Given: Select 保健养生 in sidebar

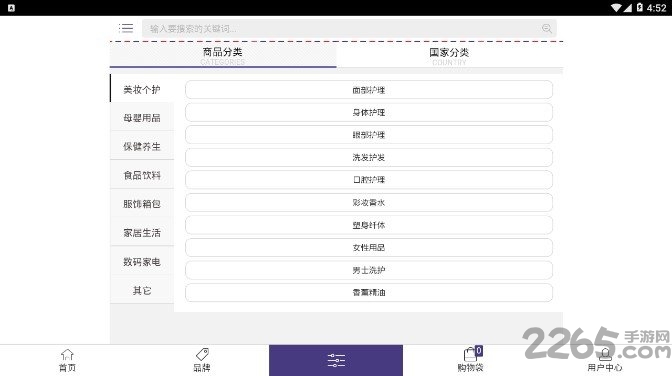Looking at the screenshot, I should 142,146.
